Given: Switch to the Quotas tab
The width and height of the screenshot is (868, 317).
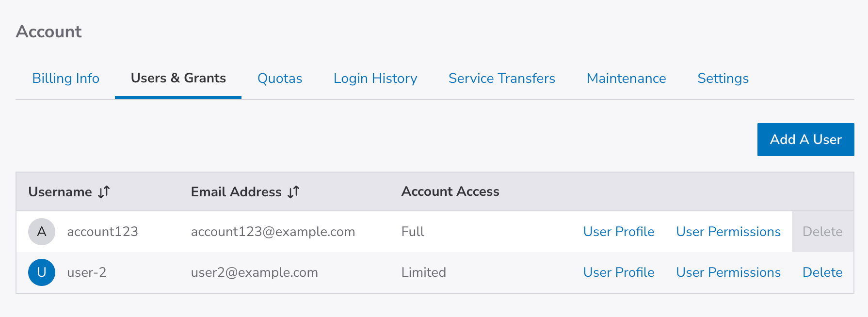Looking at the screenshot, I should tap(280, 79).
